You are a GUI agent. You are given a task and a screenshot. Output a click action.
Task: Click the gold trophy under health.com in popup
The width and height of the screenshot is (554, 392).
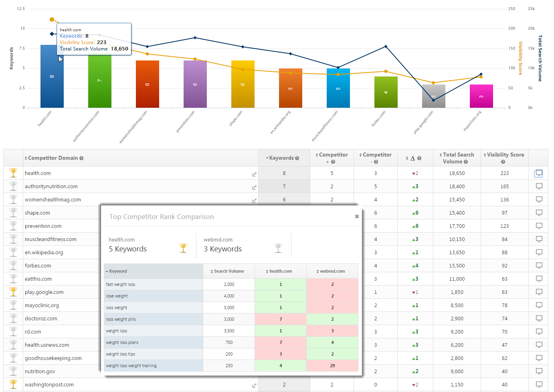point(183,248)
